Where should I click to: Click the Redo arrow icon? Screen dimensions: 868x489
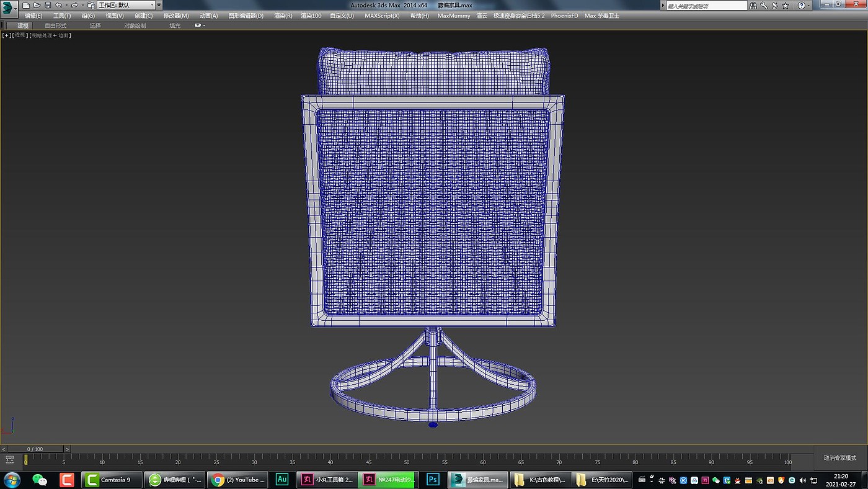point(74,5)
